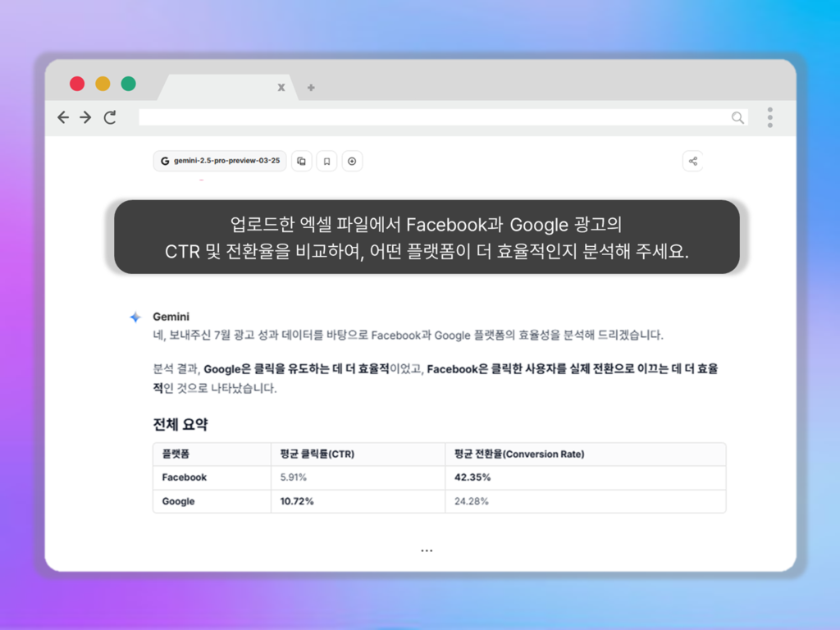Open the gemini-2.5-pro-preview-03-25 model selector

point(220,161)
